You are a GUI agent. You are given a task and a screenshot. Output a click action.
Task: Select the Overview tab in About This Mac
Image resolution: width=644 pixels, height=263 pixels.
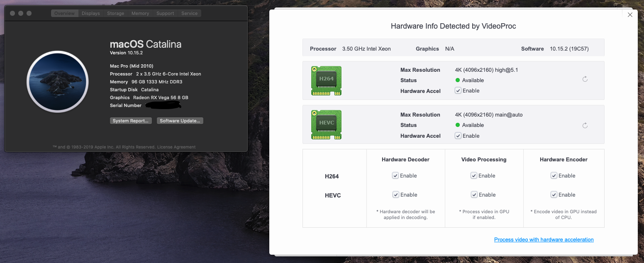pos(64,13)
